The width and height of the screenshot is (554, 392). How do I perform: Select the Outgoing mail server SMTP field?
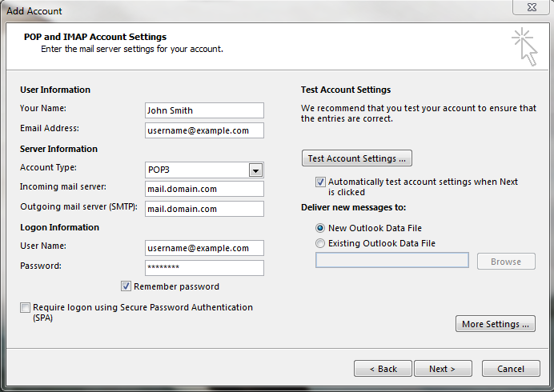(x=204, y=209)
